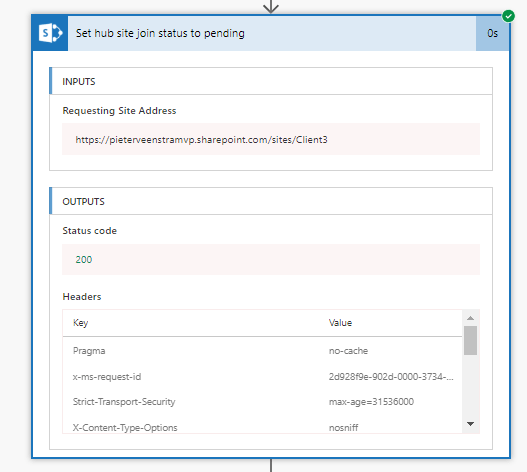Select the Pragma header key
This screenshot has width=527, height=472.
[89, 351]
